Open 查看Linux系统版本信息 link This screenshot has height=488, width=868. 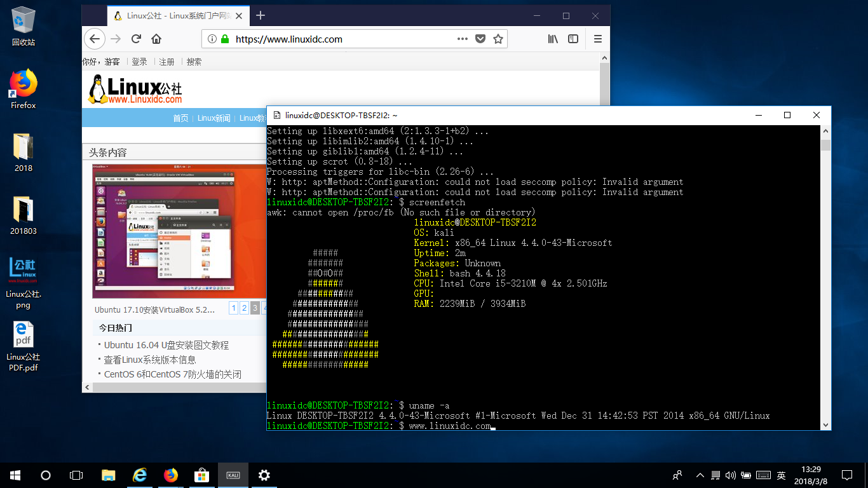[150, 360]
